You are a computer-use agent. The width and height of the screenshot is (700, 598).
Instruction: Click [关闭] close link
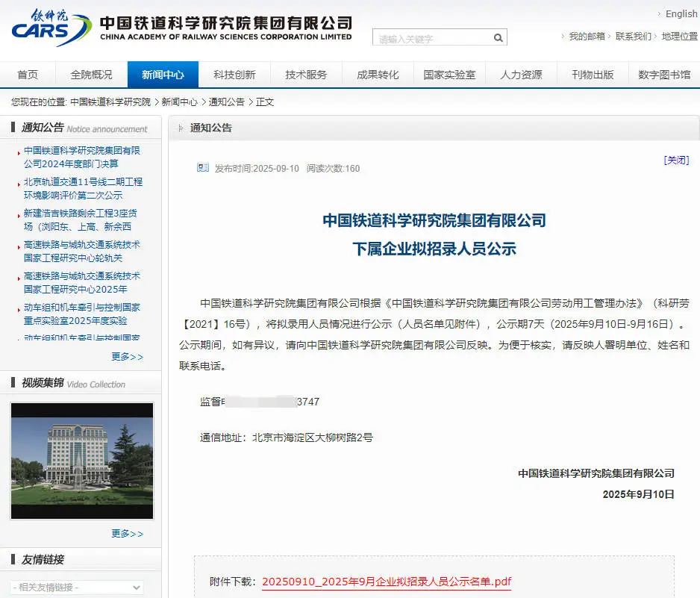click(676, 160)
